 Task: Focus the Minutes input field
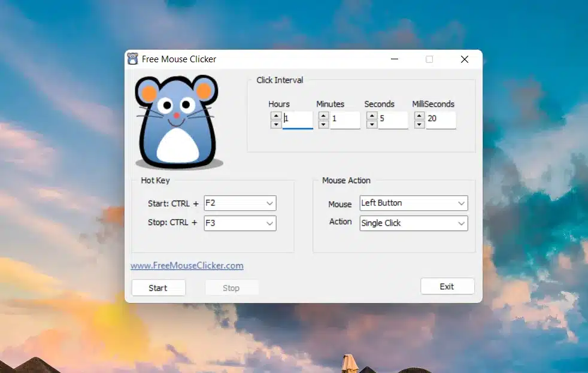pyautogui.click(x=345, y=120)
